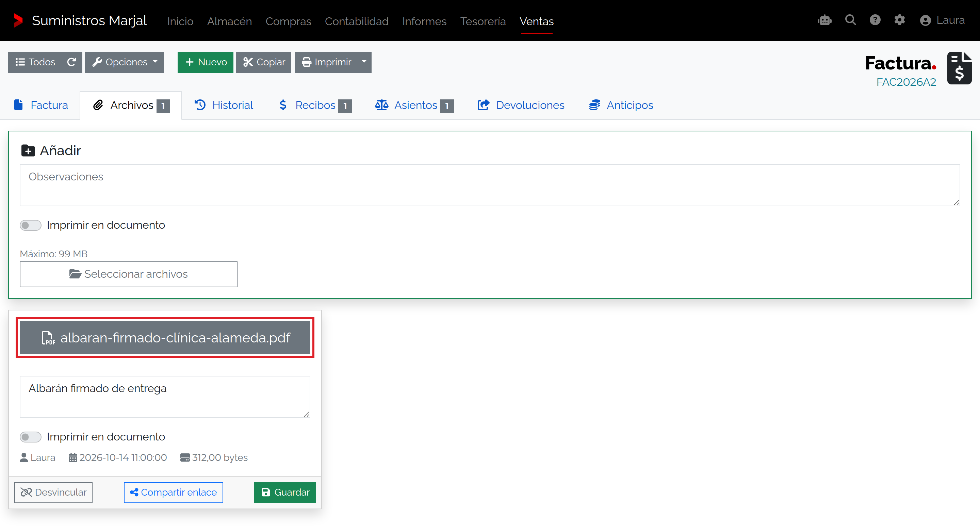This screenshot has height=531, width=980.
Task: Open the robot assistant icon in header
Action: tap(824, 20)
